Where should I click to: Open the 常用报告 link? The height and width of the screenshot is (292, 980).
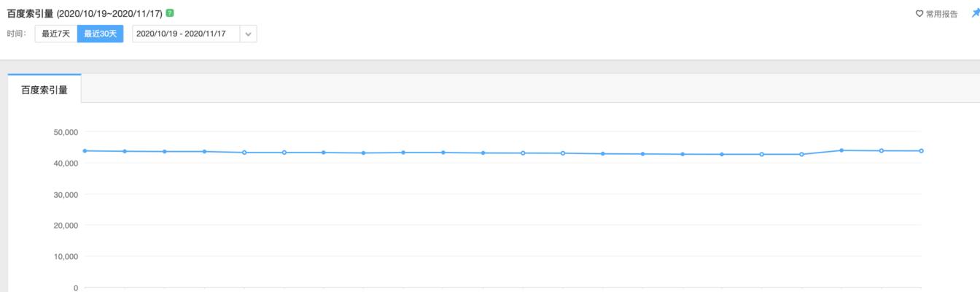click(941, 14)
